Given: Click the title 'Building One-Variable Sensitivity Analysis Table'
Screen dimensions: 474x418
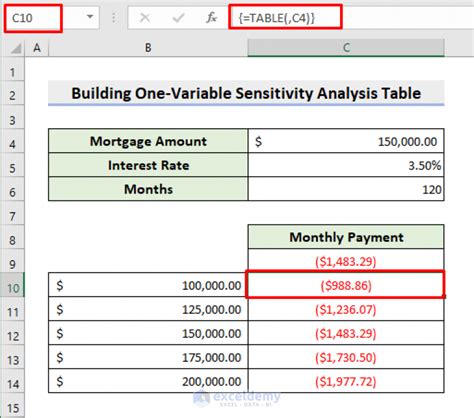Looking at the screenshot, I should click(x=246, y=93).
